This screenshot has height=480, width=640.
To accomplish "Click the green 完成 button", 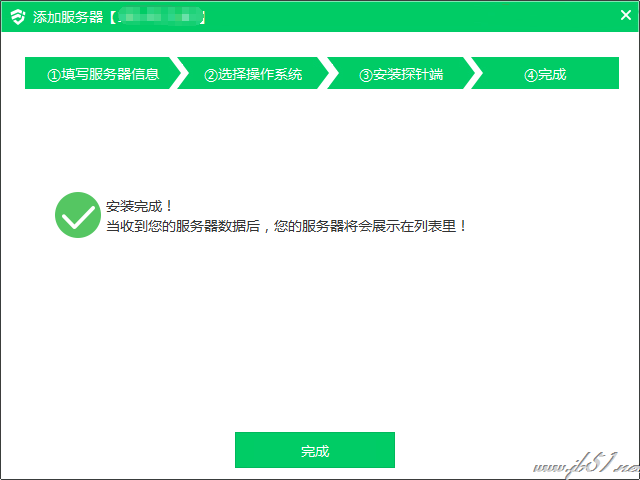I will click(x=315, y=450).
